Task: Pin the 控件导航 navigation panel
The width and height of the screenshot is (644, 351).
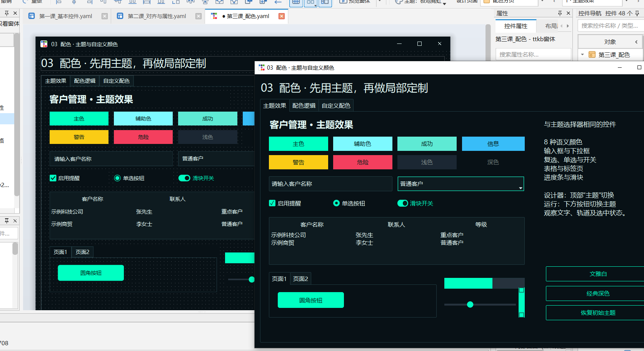Action: point(637,13)
